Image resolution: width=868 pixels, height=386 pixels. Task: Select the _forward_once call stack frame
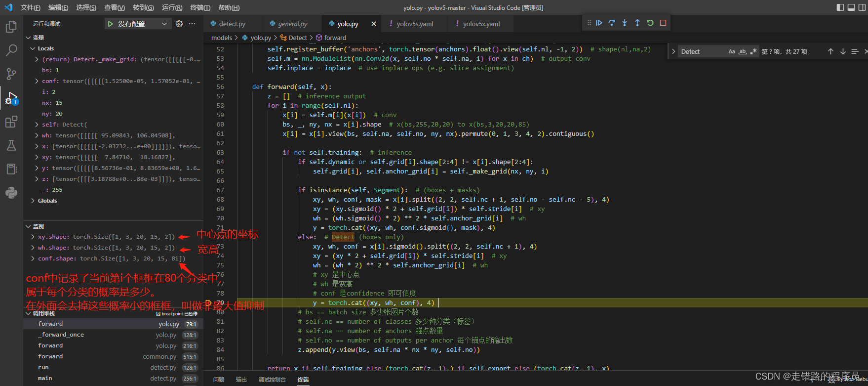pos(61,335)
